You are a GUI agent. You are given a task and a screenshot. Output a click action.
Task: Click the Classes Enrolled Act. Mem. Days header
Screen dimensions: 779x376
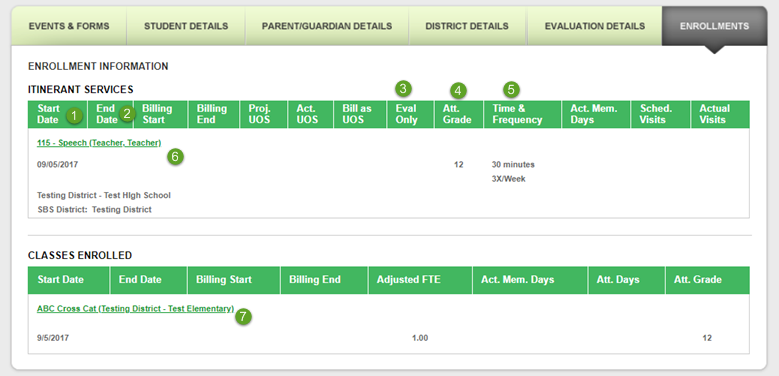[x=530, y=280]
